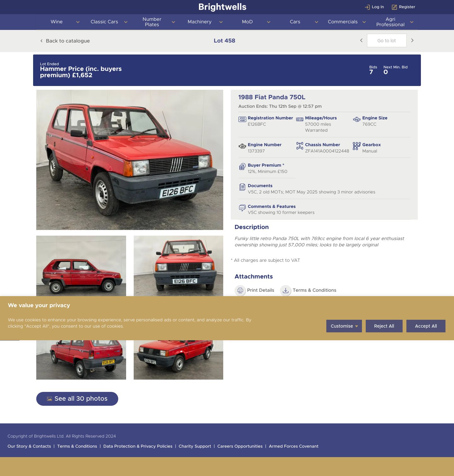Expand the Agri Professional menu chevron
454x476 pixels.
coord(411,22)
